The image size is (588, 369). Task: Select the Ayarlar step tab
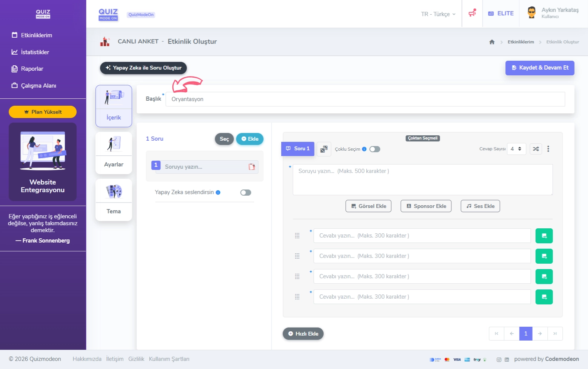click(114, 153)
